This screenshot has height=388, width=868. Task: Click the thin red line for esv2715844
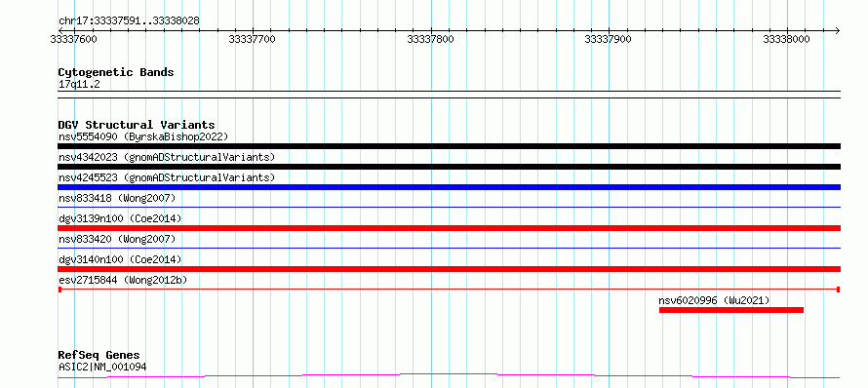coord(449,290)
